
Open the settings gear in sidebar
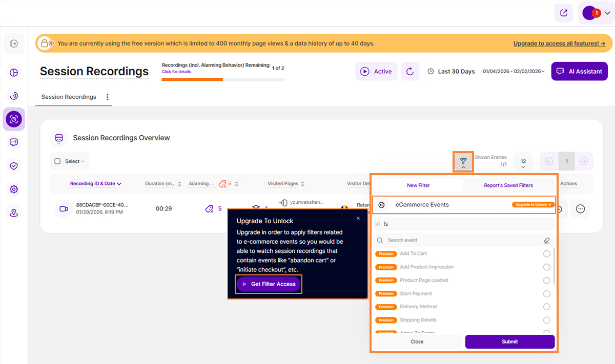[x=14, y=189]
